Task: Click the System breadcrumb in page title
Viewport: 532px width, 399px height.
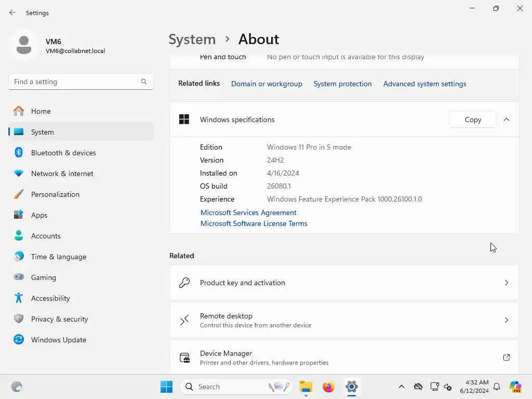Action: click(192, 39)
